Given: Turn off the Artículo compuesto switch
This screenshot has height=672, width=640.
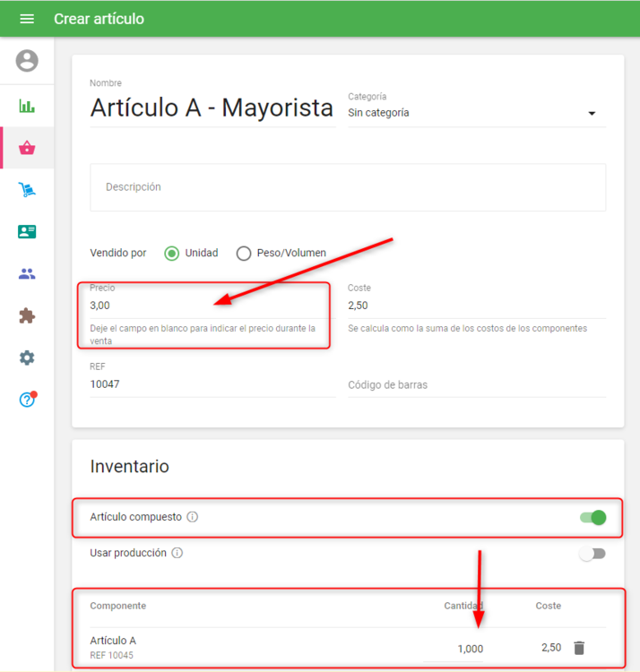Looking at the screenshot, I should 592,517.
